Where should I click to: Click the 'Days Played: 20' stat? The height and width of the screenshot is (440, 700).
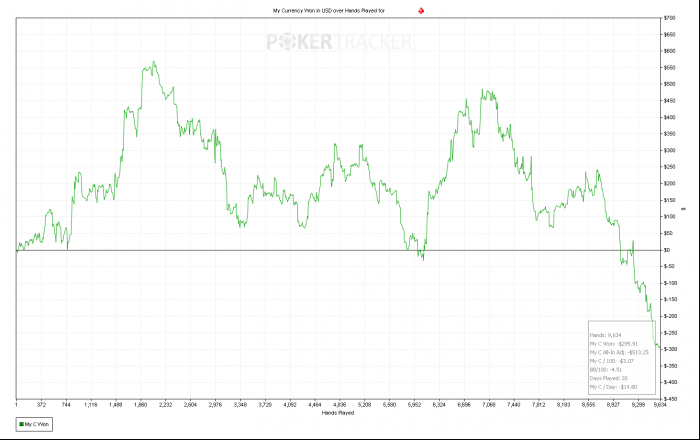[x=608, y=378]
